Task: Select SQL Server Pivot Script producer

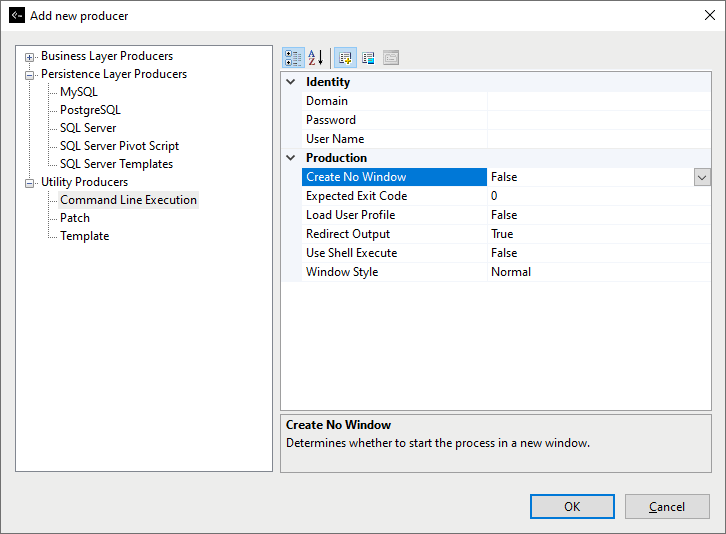Action: (x=119, y=146)
